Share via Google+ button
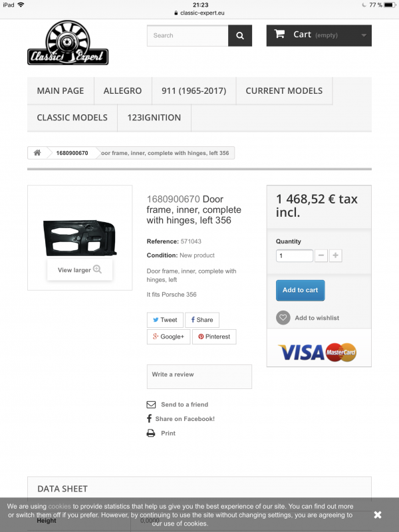 tap(168, 337)
